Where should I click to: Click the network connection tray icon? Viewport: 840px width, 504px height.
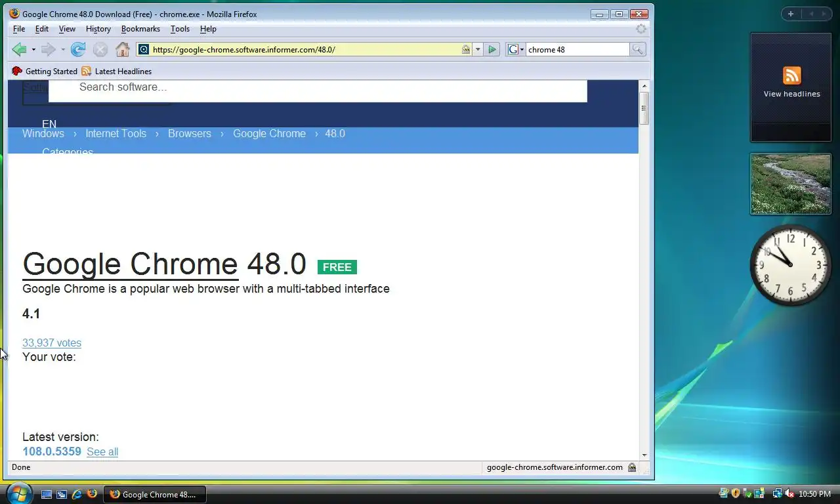coord(778,493)
